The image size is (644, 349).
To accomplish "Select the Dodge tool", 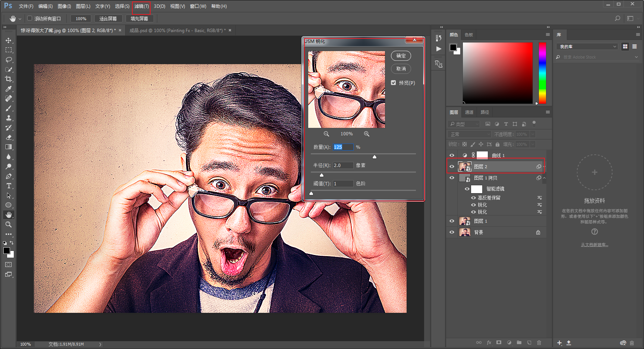I will point(9,166).
